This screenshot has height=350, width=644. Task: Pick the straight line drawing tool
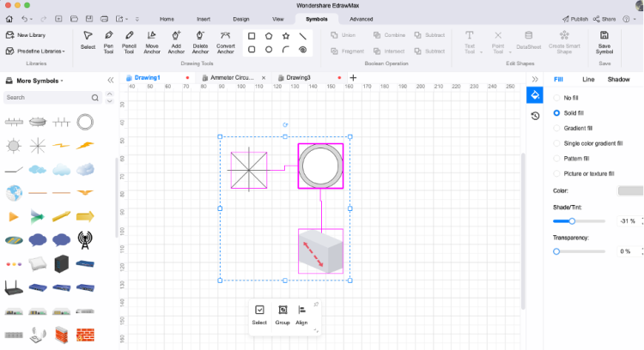tap(303, 36)
